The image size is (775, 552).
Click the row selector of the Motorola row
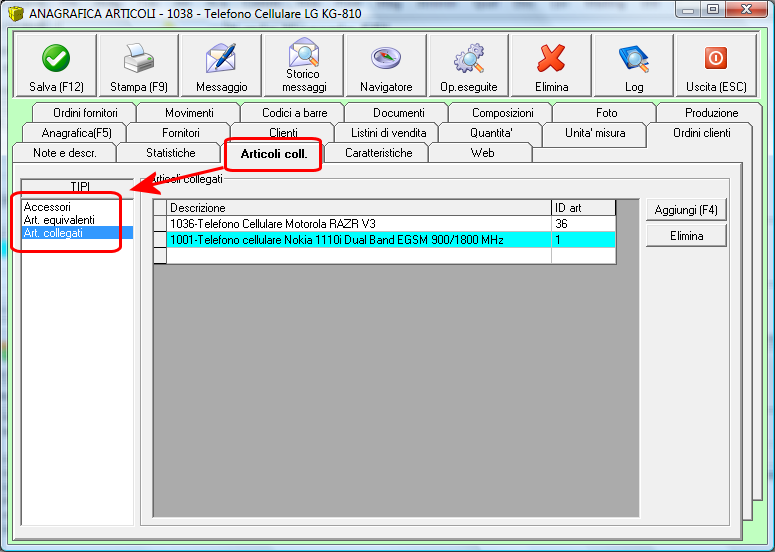[160, 224]
